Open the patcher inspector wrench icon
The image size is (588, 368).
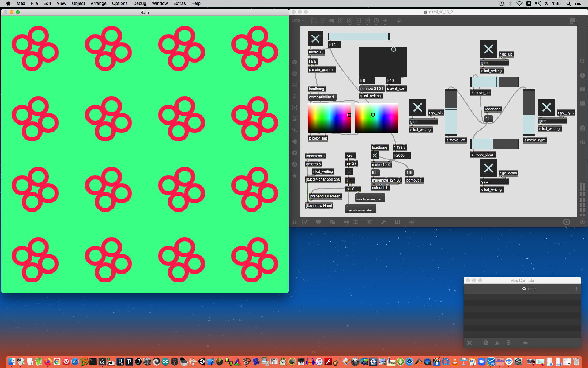click(x=383, y=222)
